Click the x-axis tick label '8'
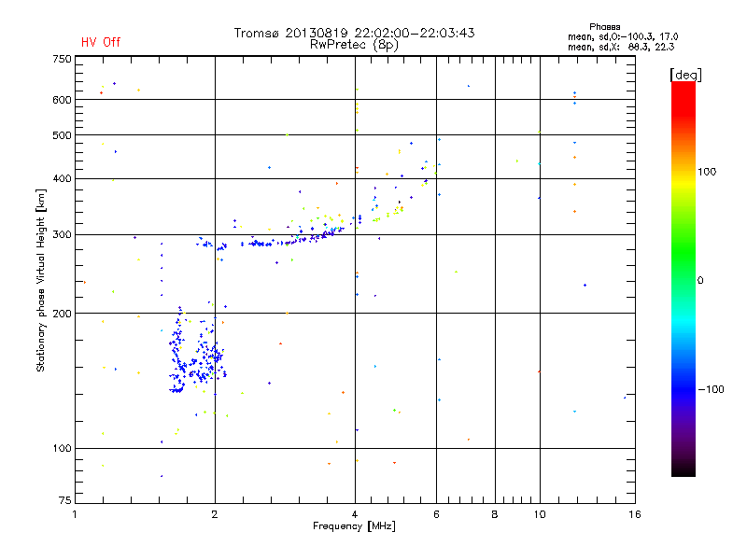This screenshot has height=560, width=747. [495, 514]
